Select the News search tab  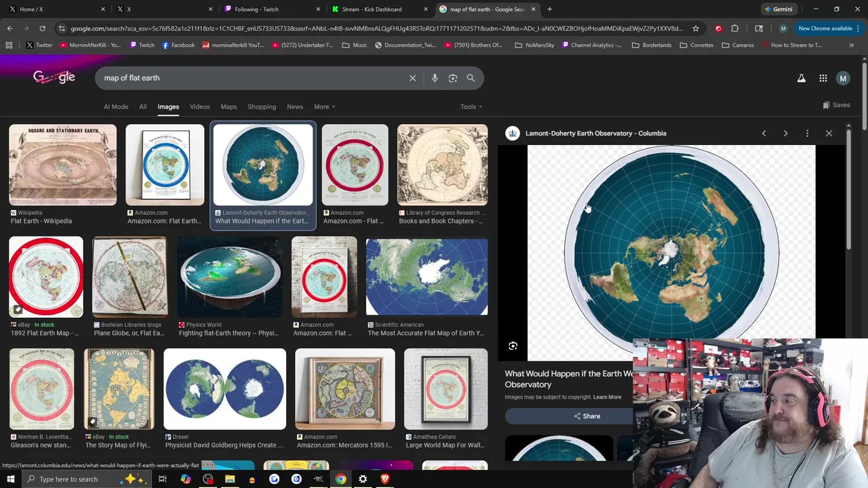pos(295,106)
